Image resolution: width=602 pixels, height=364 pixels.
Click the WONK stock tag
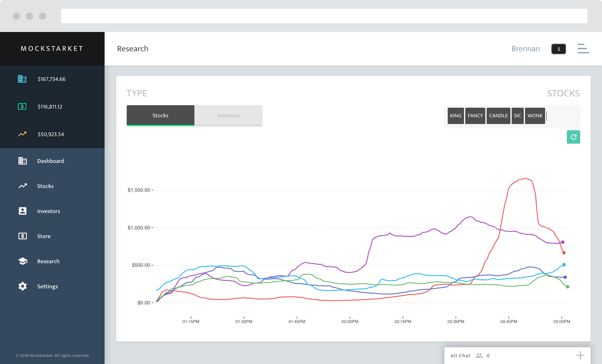pos(535,116)
